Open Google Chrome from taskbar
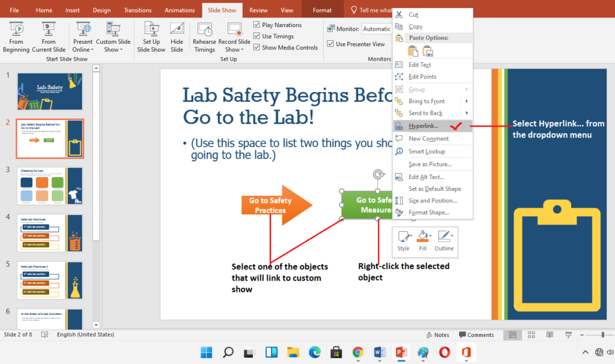This screenshot has width=615, height=364. click(358, 352)
